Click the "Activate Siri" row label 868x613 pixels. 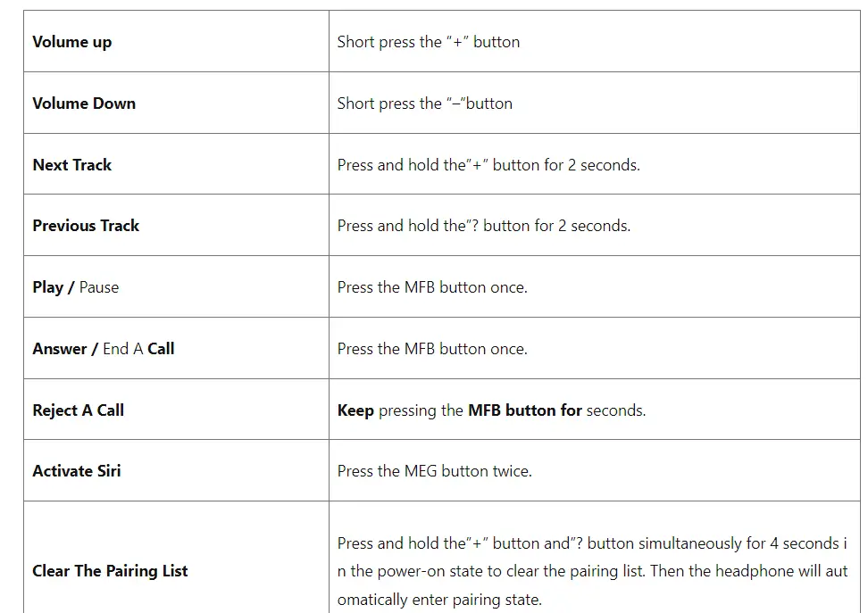[77, 471]
